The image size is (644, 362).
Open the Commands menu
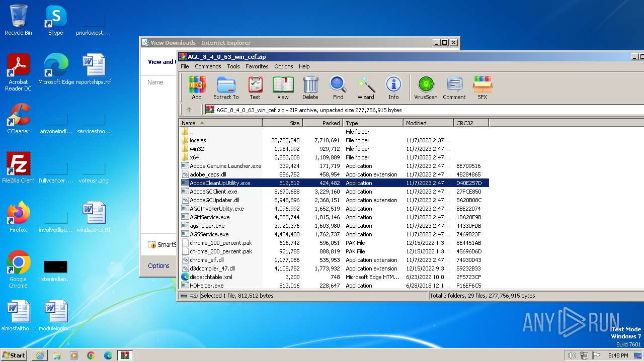tap(208, 66)
